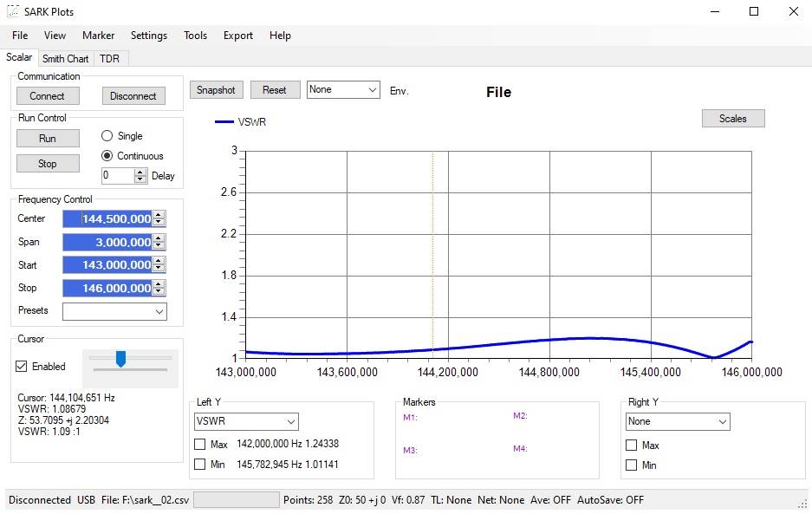Click the Min 145,782,945 Hz 1.01141 value
The width and height of the screenshot is (812, 514).
[288, 465]
